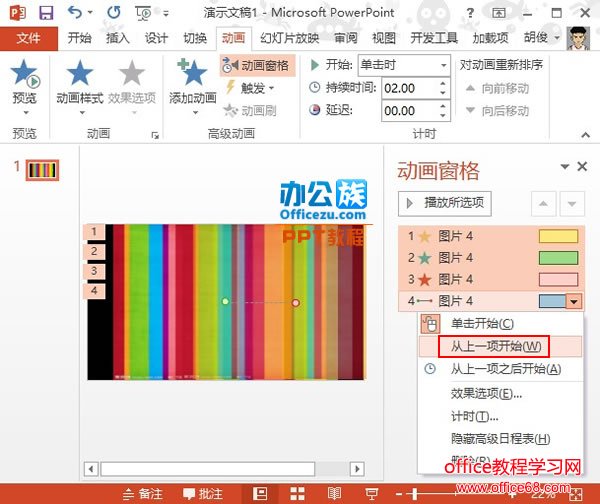This screenshot has height=504, width=600.
Task: Switch to the Home tab
Action: point(80,38)
